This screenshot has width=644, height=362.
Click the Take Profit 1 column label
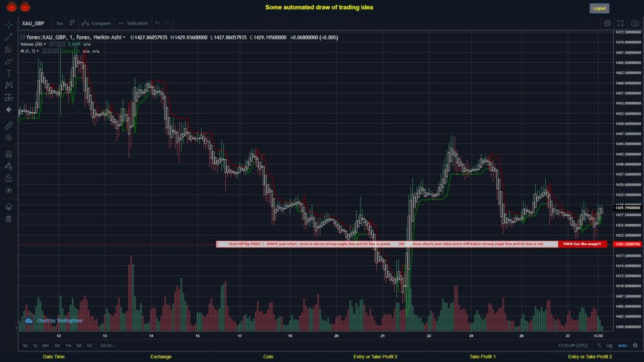482,357
